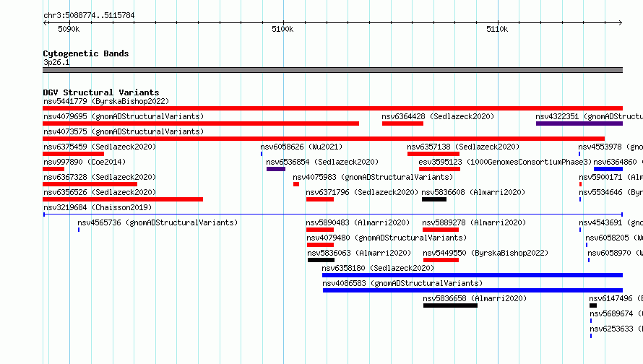Select black mark under nsv6147496
This screenshot has height=364, width=643.
pos(593,305)
